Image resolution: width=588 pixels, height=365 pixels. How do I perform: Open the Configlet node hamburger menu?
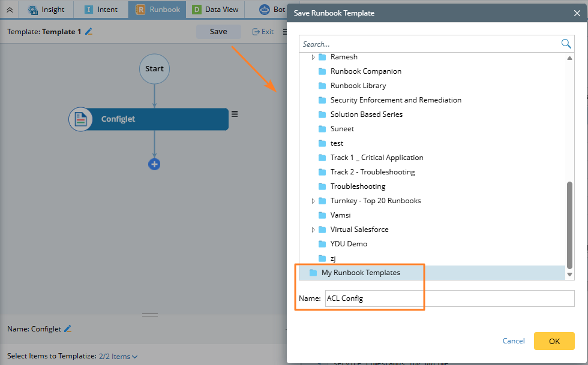click(x=235, y=114)
